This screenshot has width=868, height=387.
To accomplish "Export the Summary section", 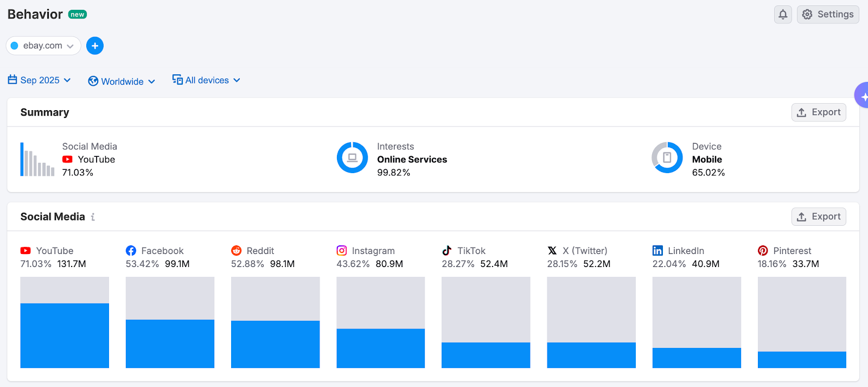I will click(818, 112).
